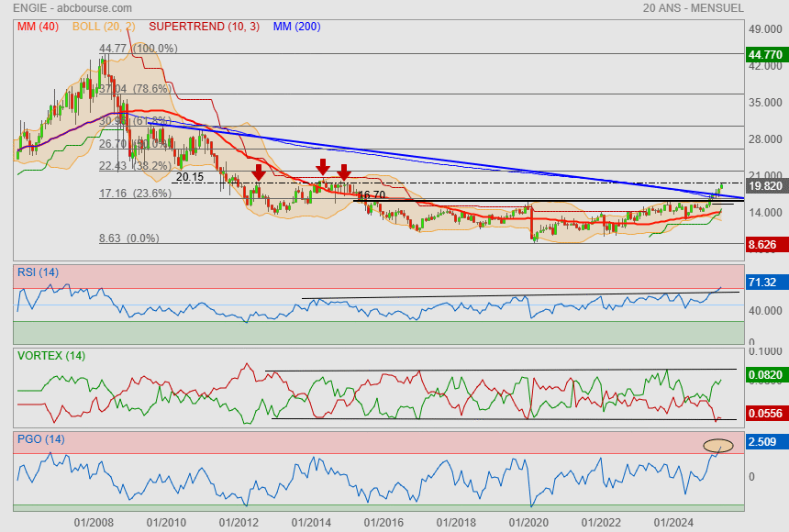Click the 17.16 (23.6%) Fibonacci level label
The width and height of the screenshot is (789, 532).
click(135, 194)
